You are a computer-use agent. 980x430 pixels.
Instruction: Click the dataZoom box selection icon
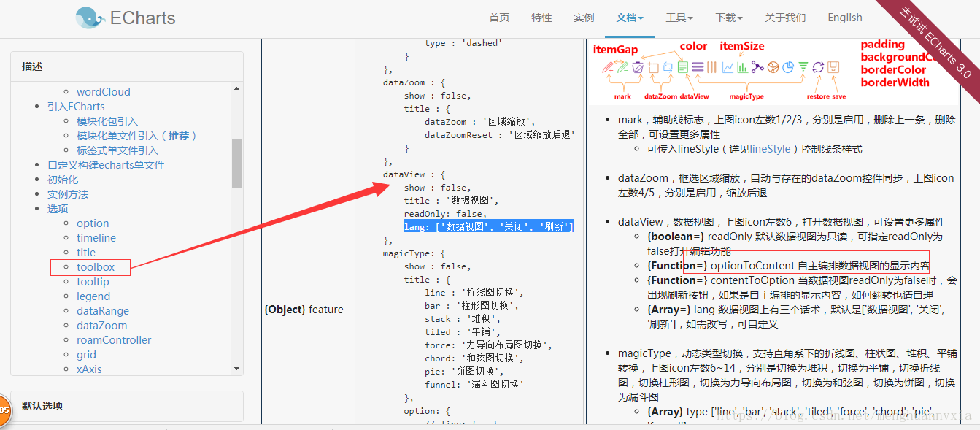pyautogui.click(x=654, y=67)
